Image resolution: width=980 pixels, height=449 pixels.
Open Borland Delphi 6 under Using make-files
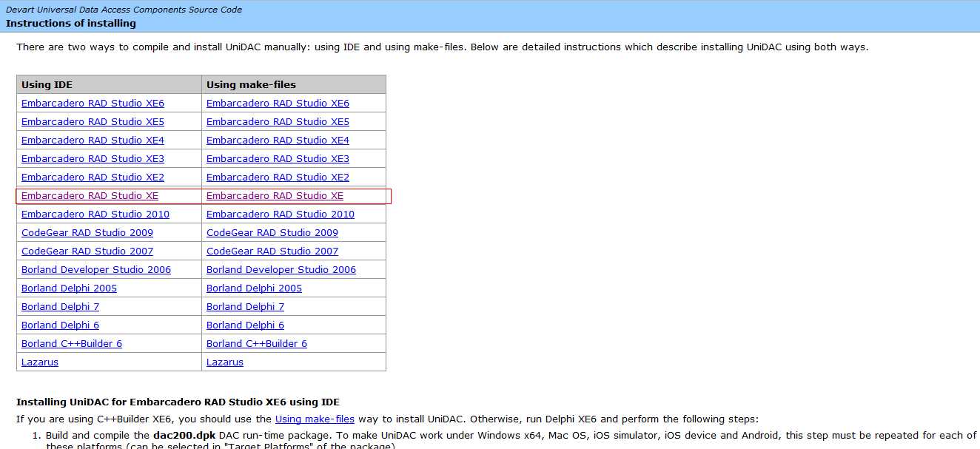245,325
